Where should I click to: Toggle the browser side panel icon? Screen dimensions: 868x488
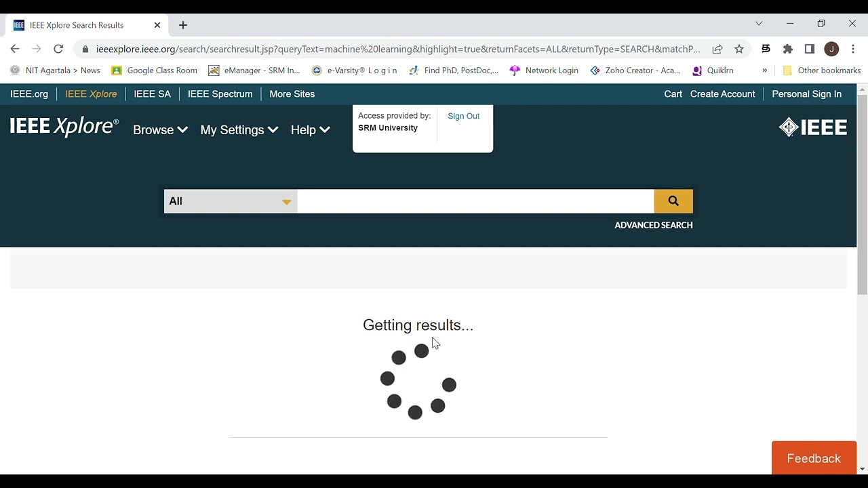[809, 49]
